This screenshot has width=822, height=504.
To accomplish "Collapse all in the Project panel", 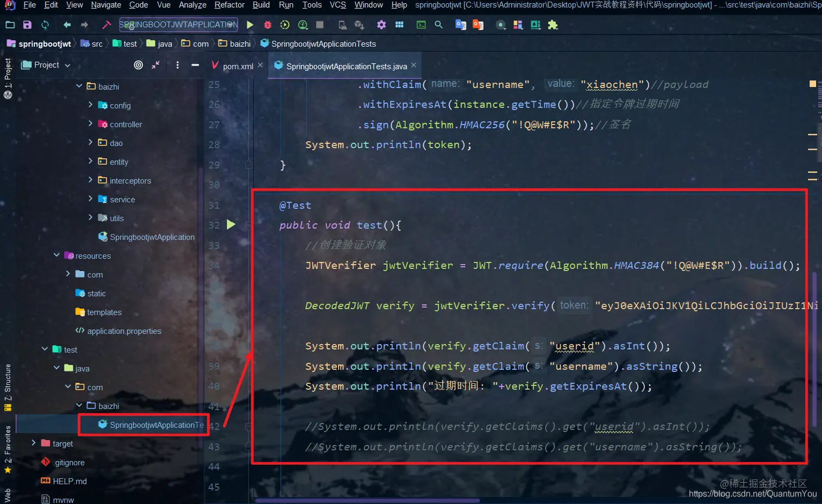I will tap(155, 65).
